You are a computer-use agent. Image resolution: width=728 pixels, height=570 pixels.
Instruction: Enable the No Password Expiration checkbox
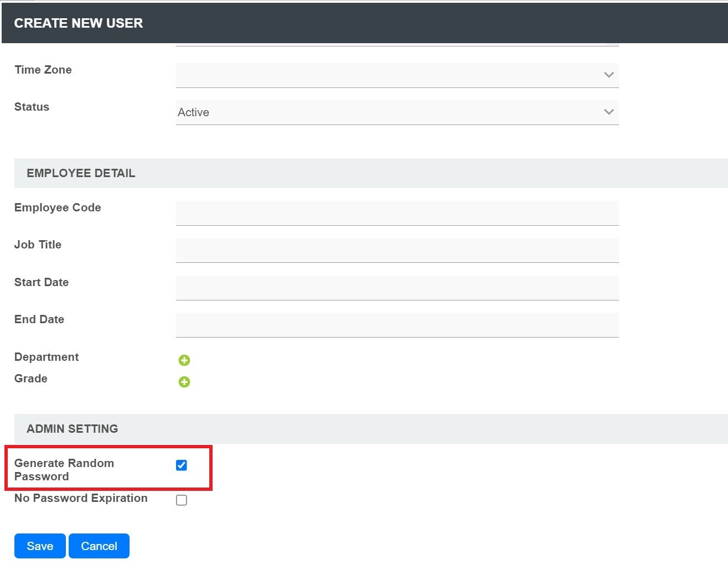pos(182,500)
